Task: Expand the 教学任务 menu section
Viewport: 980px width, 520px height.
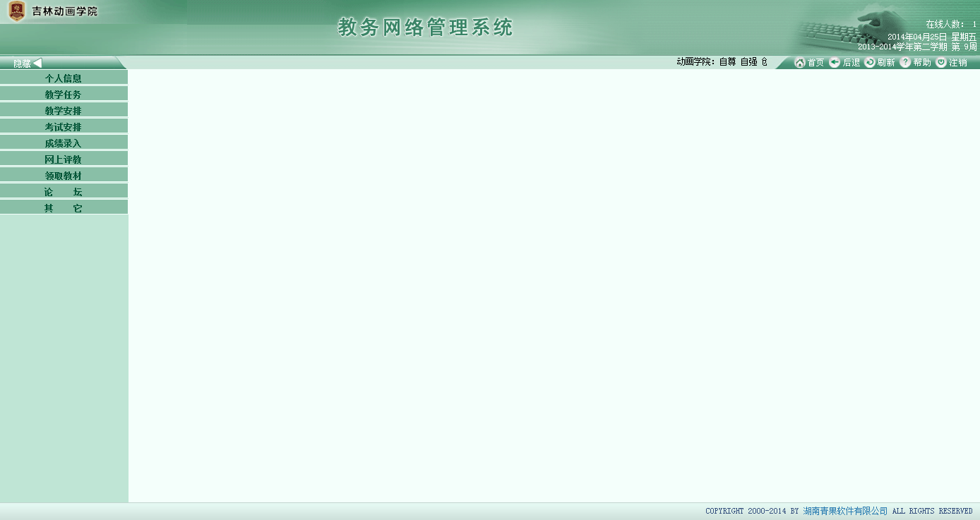Action: (64, 95)
